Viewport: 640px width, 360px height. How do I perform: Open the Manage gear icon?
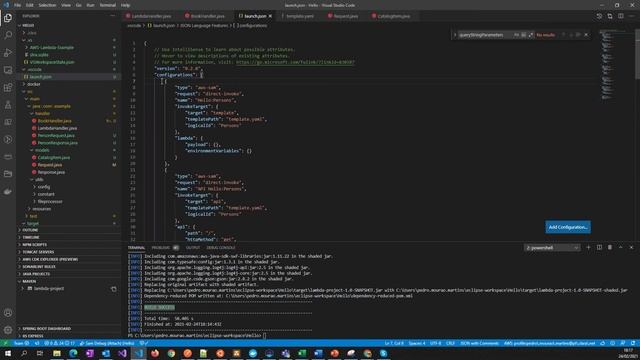pos(8,330)
